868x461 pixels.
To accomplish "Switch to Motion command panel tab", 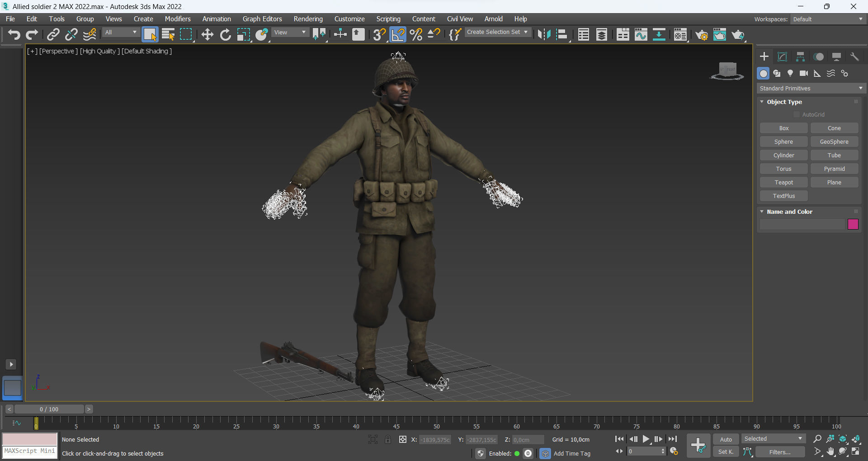I will coord(818,56).
